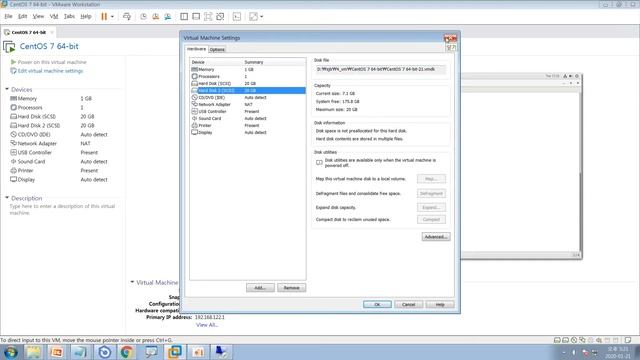Confirm settings with OK button
This screenshot has width=640, height=360.
coord(377,304)
